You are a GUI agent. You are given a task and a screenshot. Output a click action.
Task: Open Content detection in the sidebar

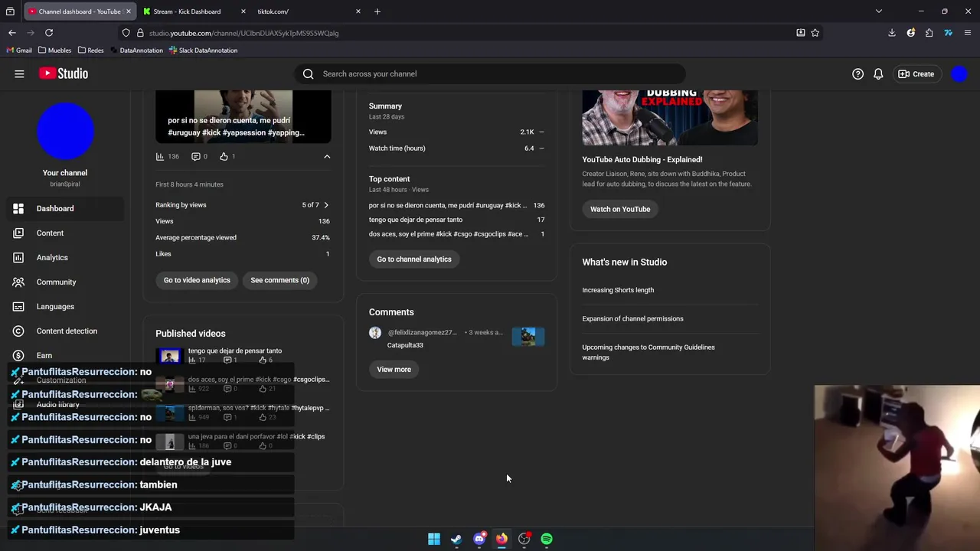(65, 331)
